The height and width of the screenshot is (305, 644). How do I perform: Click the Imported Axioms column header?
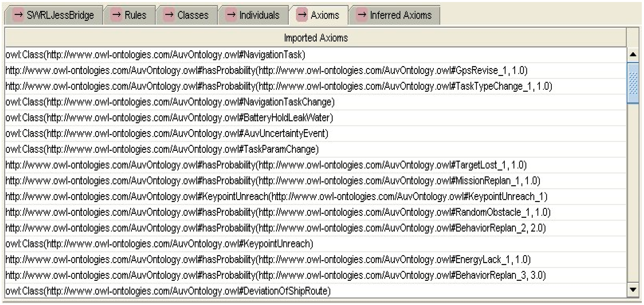[316, 38]
